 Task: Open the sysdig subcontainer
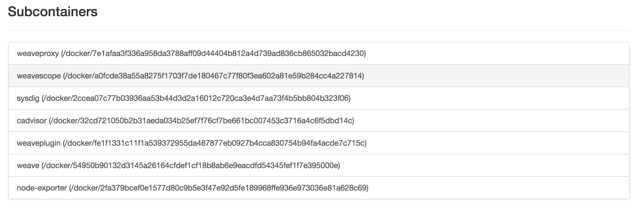point(28,98)
